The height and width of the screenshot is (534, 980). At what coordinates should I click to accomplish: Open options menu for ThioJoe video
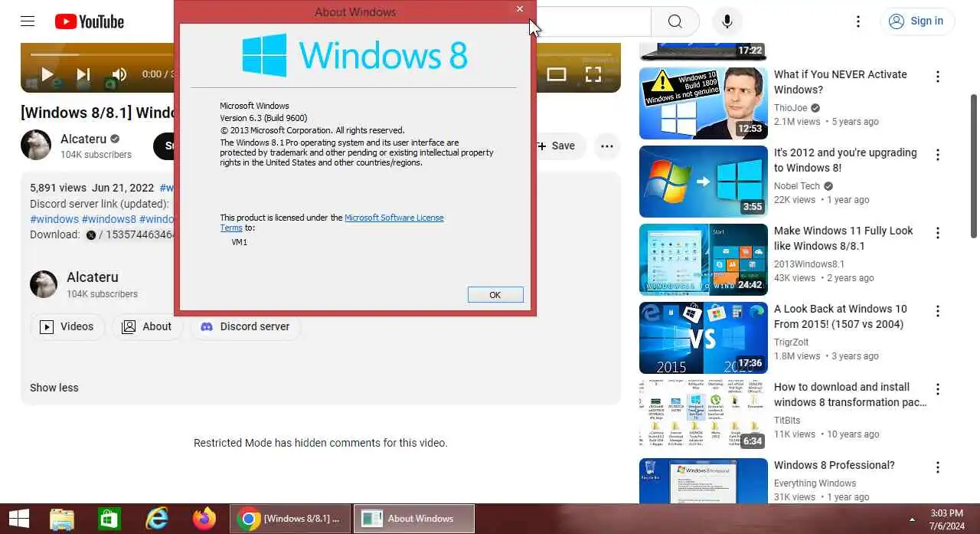[x=937, y=77]
